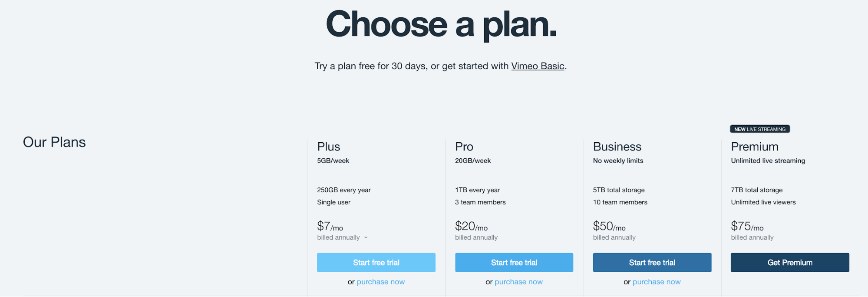This screenshot has height=297, width=868.
Task: Start free trial for Pro plan
Action: point(514,263)
